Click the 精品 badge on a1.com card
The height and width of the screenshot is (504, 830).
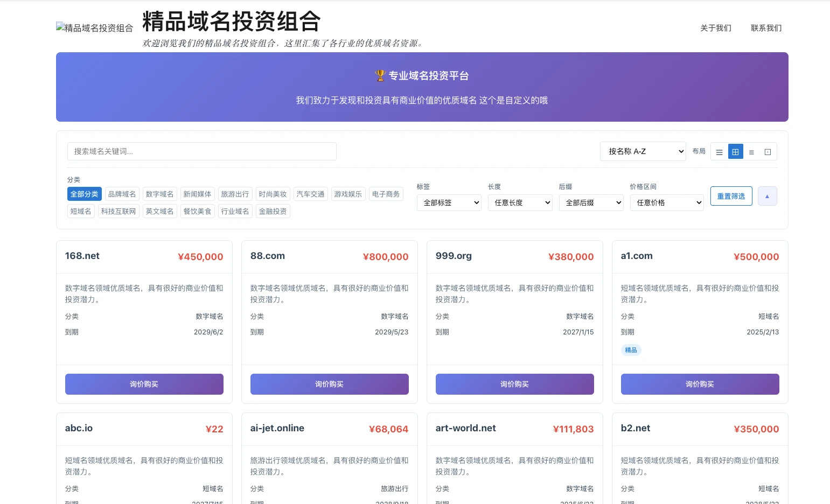pyautogui.click(x=631, y=350)
